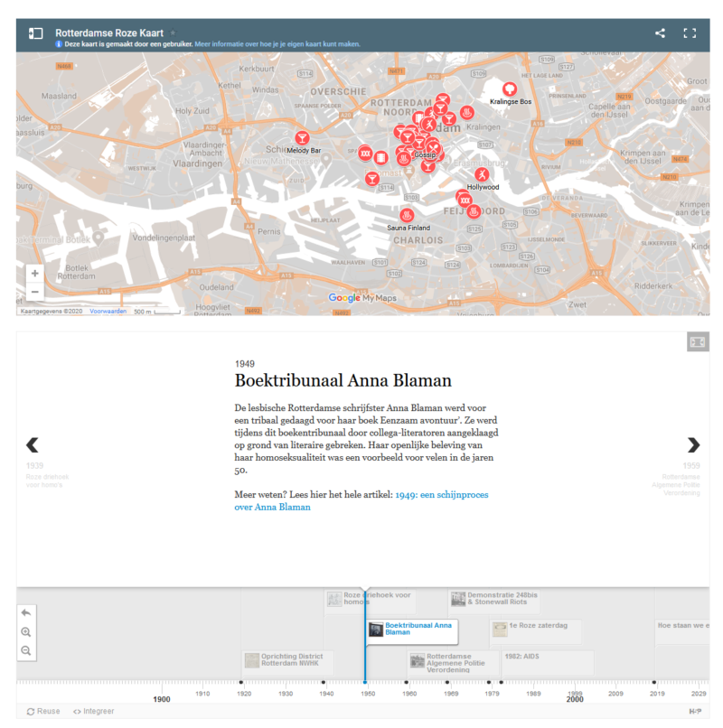
Task: Click the 'Rotterdamse Roze Kaart' map title
Action: coord(109,33)
